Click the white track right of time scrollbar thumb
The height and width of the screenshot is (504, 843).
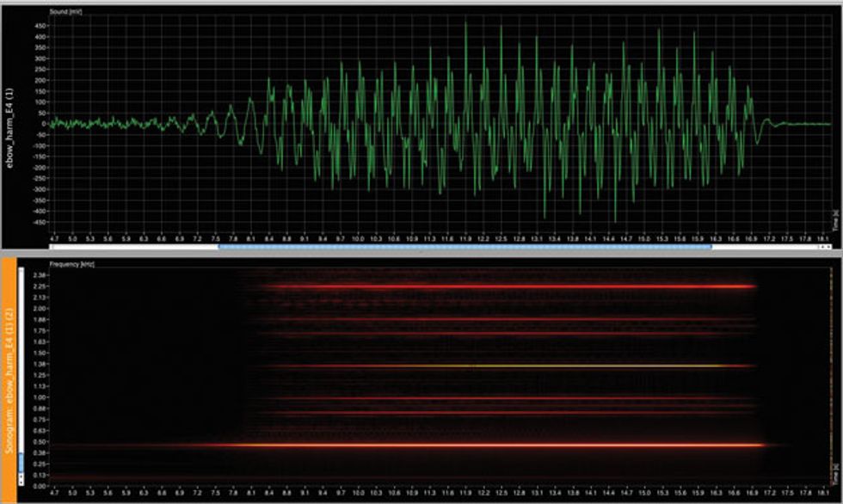click(x=766, y=246)
